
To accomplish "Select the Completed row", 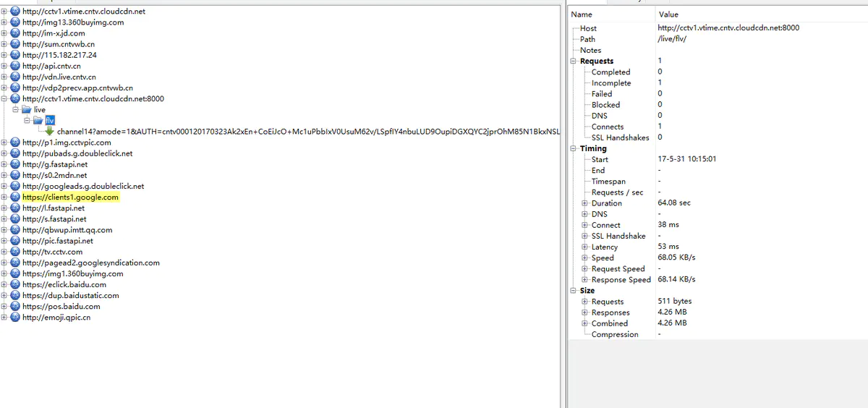I will pos(718,72).
